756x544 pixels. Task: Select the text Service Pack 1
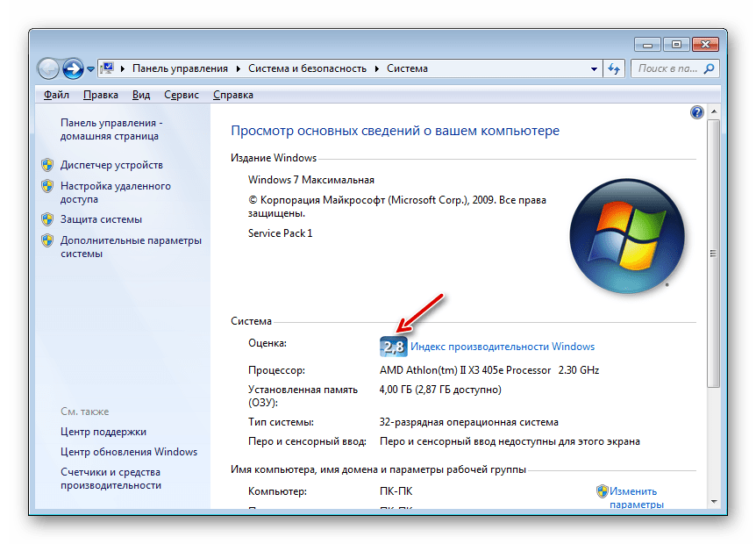[x=280, y=233]
